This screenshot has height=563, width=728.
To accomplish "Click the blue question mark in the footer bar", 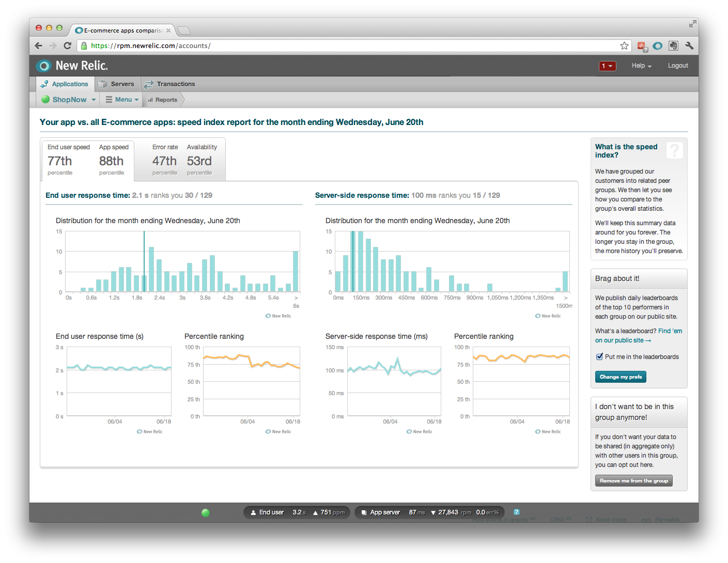I will 516,512.
